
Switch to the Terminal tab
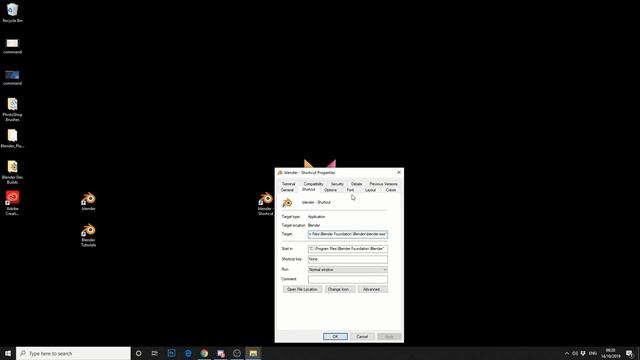tap(289, 184)
